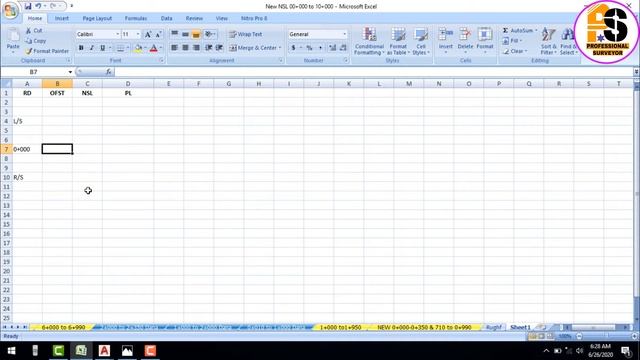Cut the selected cell

tap(34, 31)
